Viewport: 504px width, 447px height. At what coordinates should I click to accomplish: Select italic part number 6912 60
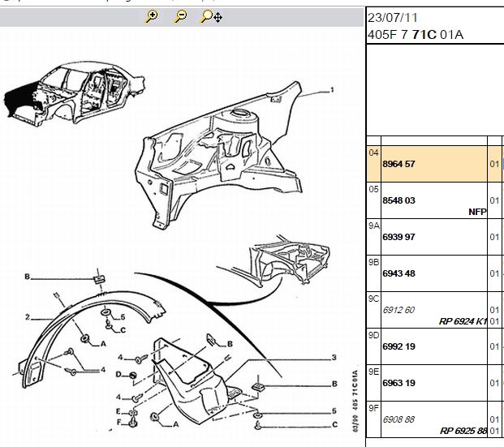pos(398,310)
